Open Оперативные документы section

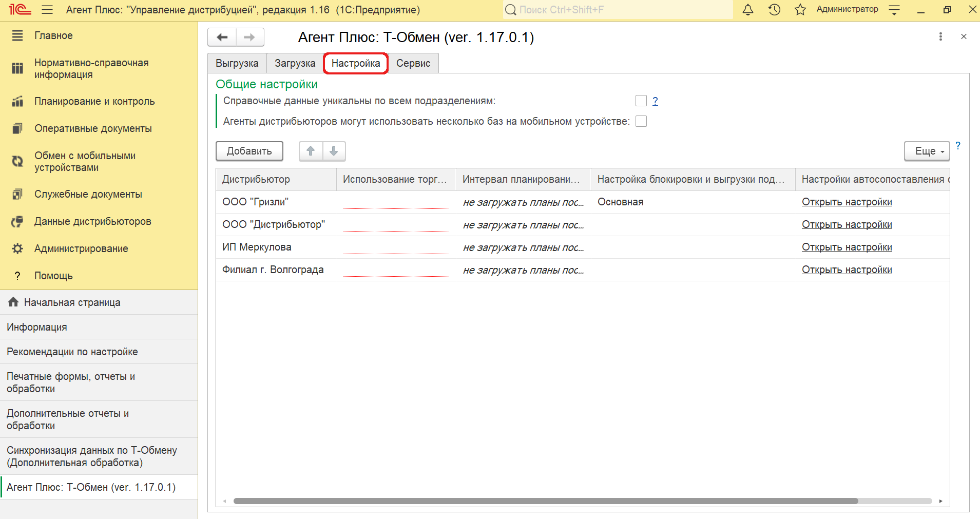click(x=93, y=128)
